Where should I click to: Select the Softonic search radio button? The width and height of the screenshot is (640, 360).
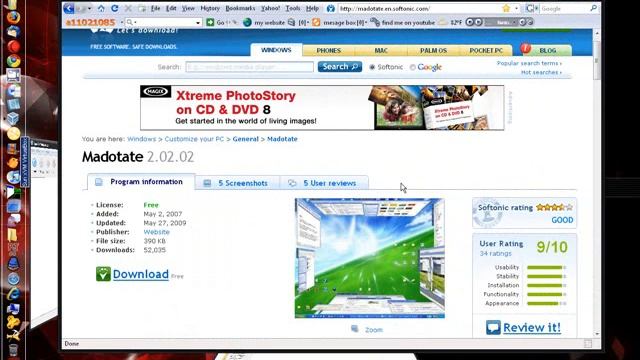pos(372,67)
